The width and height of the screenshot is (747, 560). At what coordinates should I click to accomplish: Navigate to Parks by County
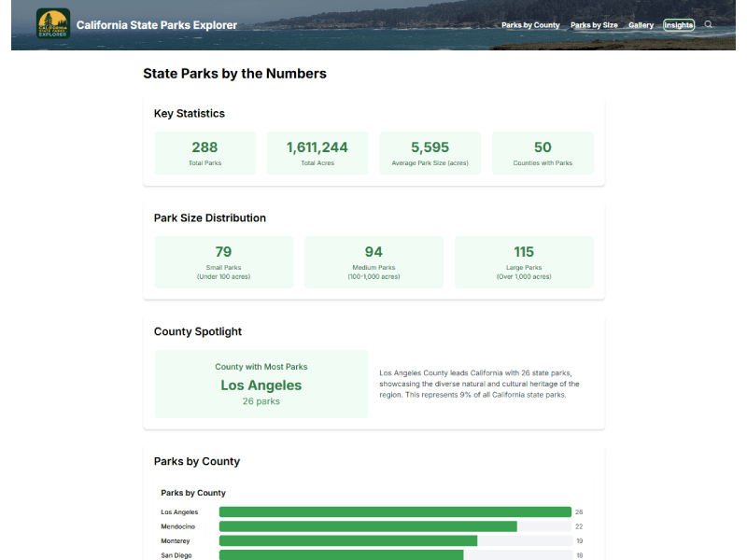pyautogui.click(x=530, y=25)
